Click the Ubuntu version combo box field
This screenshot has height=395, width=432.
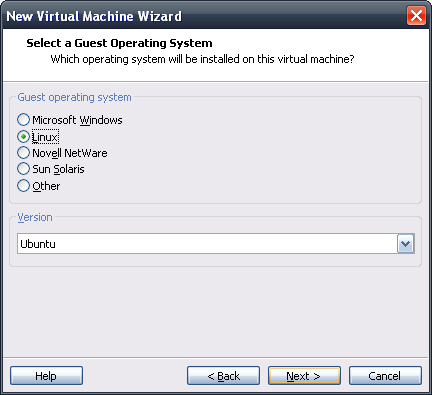pos(216,244)
